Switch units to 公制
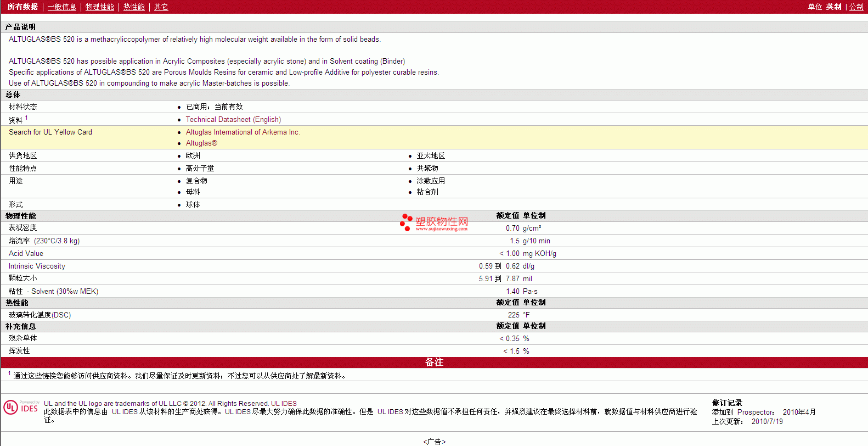868x446 pixels. click(856, 7)
